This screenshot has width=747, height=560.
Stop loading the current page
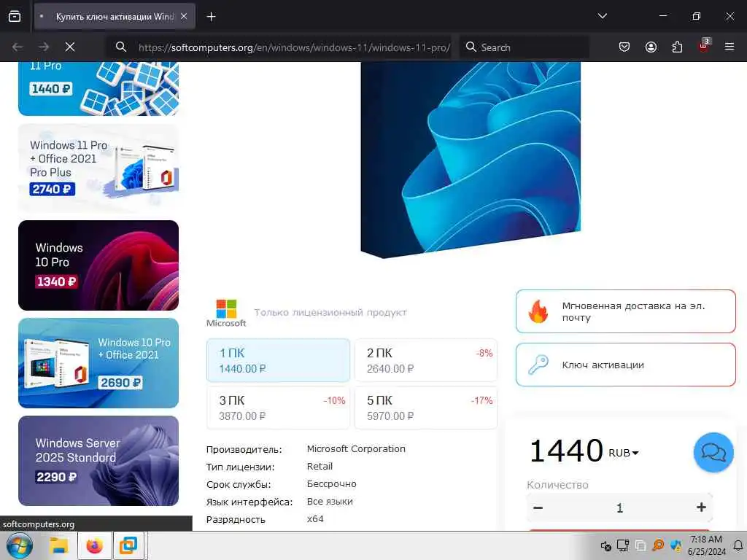point(70,47)
